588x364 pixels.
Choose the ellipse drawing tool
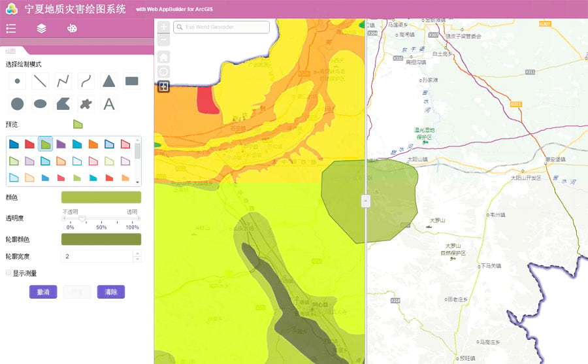pos(41,104)
